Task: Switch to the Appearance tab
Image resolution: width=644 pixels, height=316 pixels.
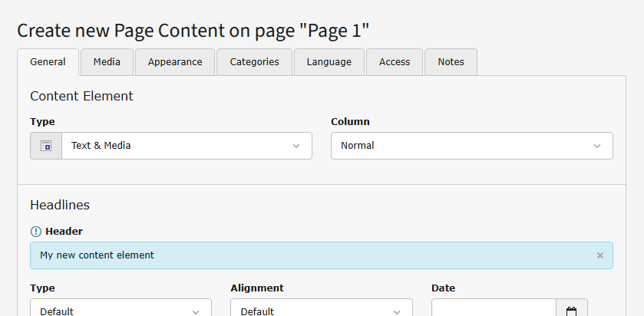Action: click(175, 62)
